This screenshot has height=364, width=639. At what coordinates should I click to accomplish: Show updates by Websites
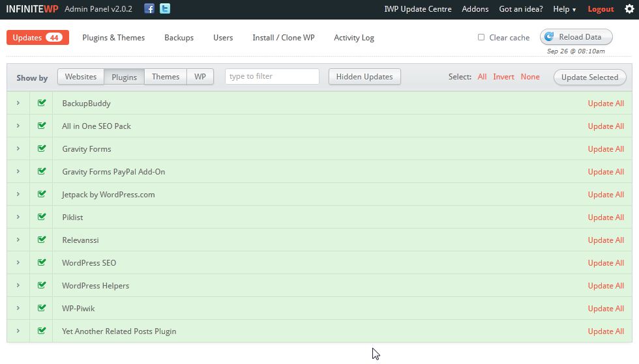81,77
